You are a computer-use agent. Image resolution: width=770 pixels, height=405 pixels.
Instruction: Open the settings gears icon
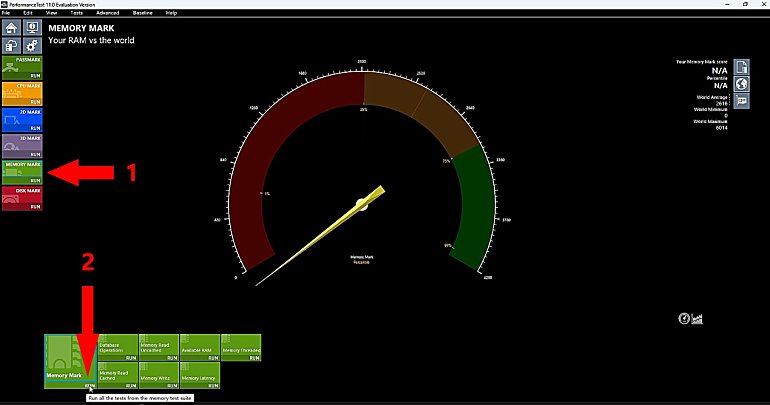coord(32,46)
